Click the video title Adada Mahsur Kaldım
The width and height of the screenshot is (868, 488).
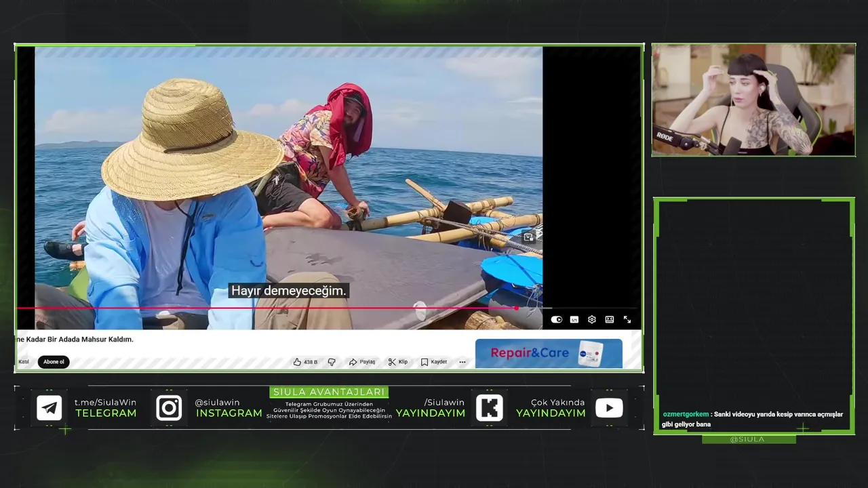point(75,340)
